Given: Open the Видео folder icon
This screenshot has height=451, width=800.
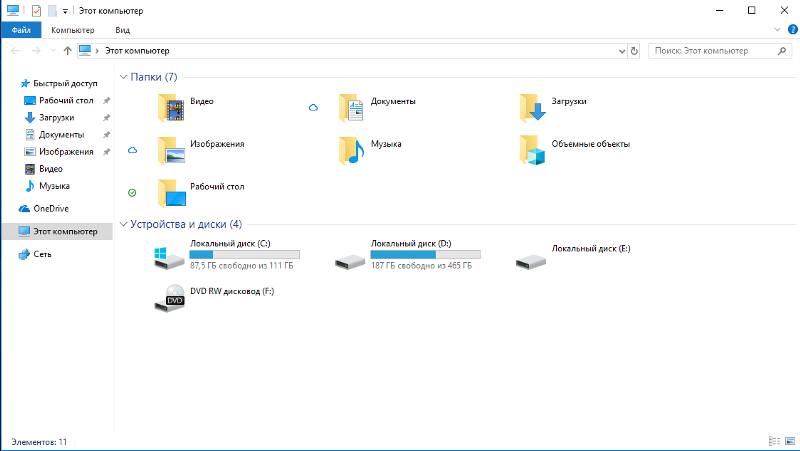Looking at the screenshot, I should pos(171,108).
